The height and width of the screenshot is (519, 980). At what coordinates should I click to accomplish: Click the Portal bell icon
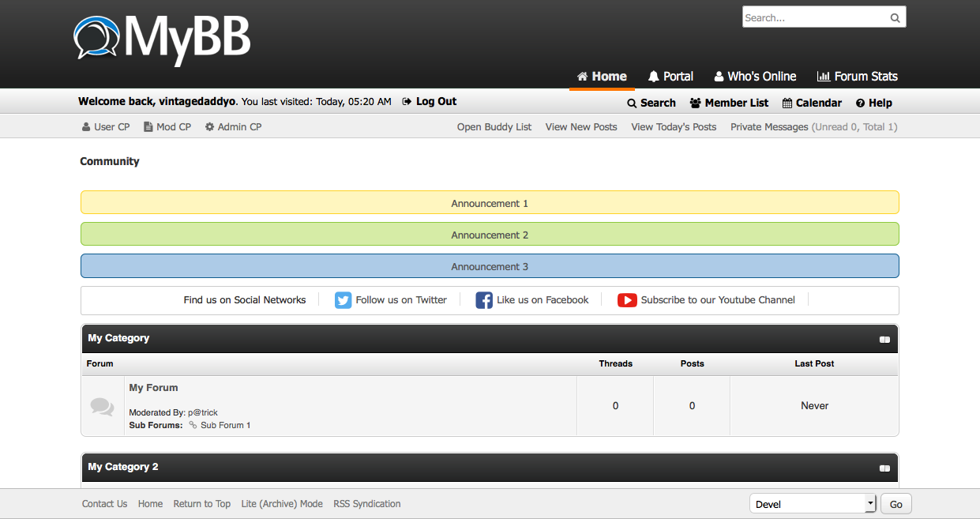coord(654,77)
